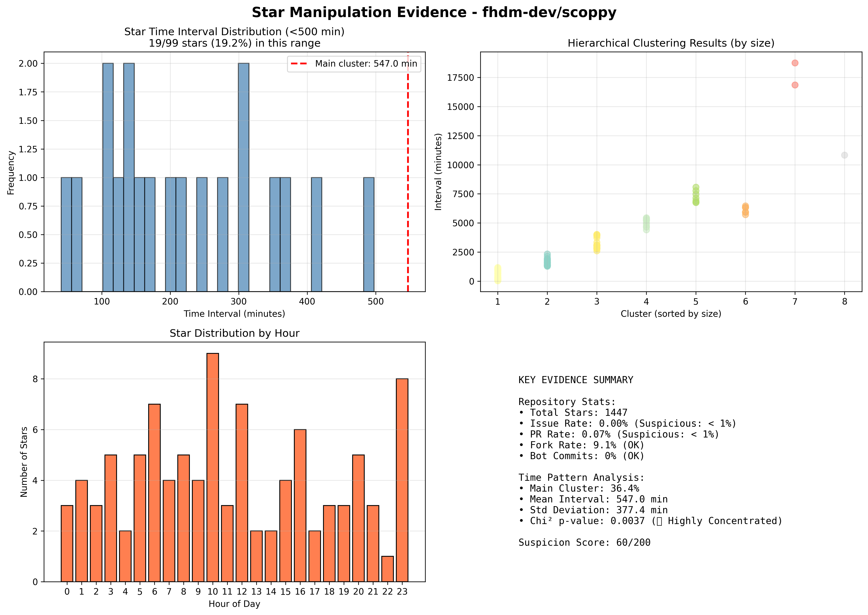The image size is (868, 615).
Task: Click the light green point group in cluster 4
Action: click(x=646, y=224)
